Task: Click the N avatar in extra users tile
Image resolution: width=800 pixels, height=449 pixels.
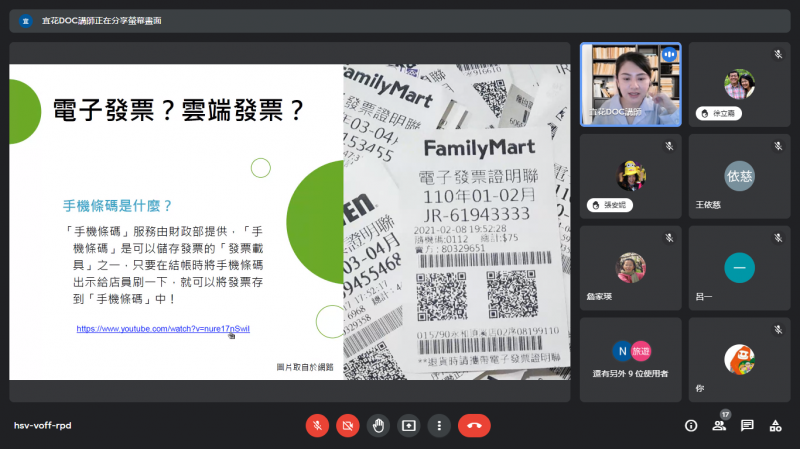Action: coord(622,351)
